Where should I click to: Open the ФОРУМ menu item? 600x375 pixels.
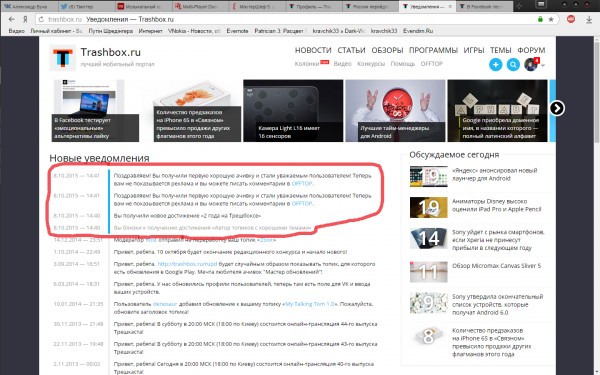pos(531,50)
